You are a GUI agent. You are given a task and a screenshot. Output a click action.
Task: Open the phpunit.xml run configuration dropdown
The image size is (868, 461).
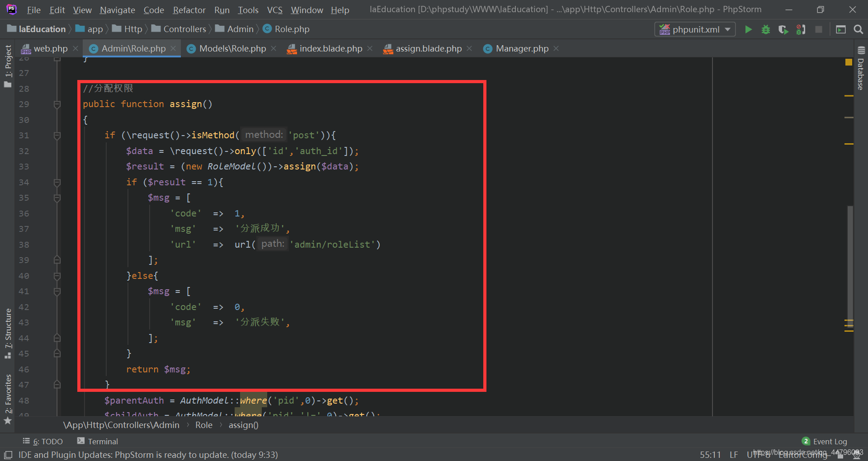pyautogui.click(x=694, y=29)
